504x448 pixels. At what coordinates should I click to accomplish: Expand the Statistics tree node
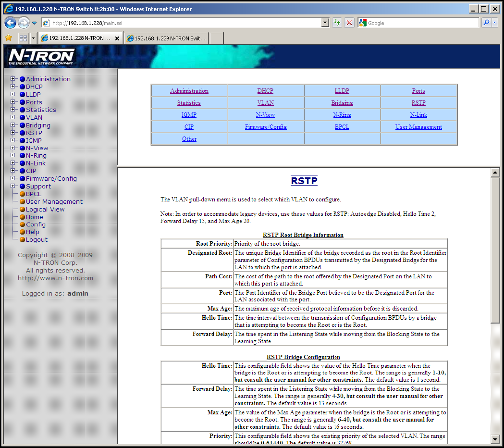point(12,110)
